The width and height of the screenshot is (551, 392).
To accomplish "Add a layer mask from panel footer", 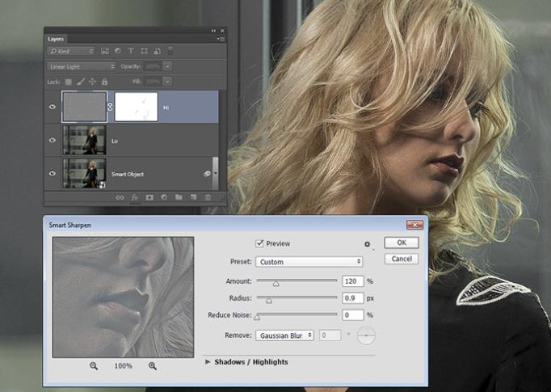I will (x=149, y=197).
